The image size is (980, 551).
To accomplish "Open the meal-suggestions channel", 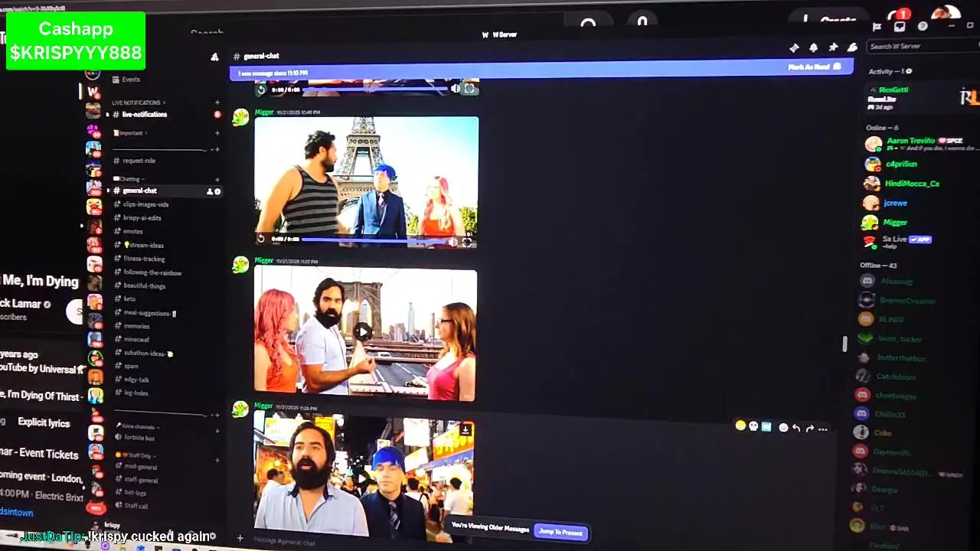I will (150, 313).
